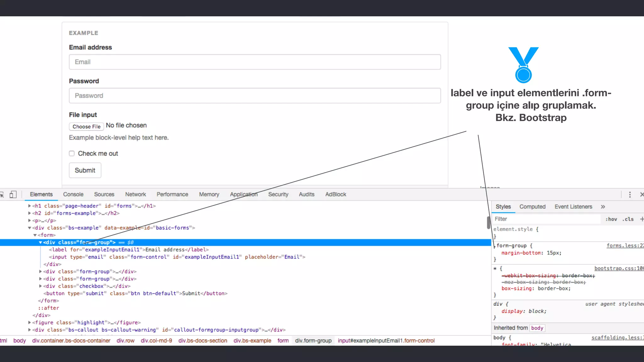Focus the Password input field
Viewport: 644px width, 362px height.
click(255, 96)
